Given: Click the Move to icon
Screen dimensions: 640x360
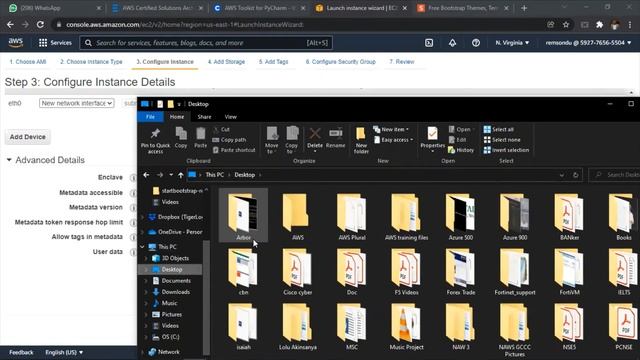Looking at the screenshot, I should pos(272,140).
